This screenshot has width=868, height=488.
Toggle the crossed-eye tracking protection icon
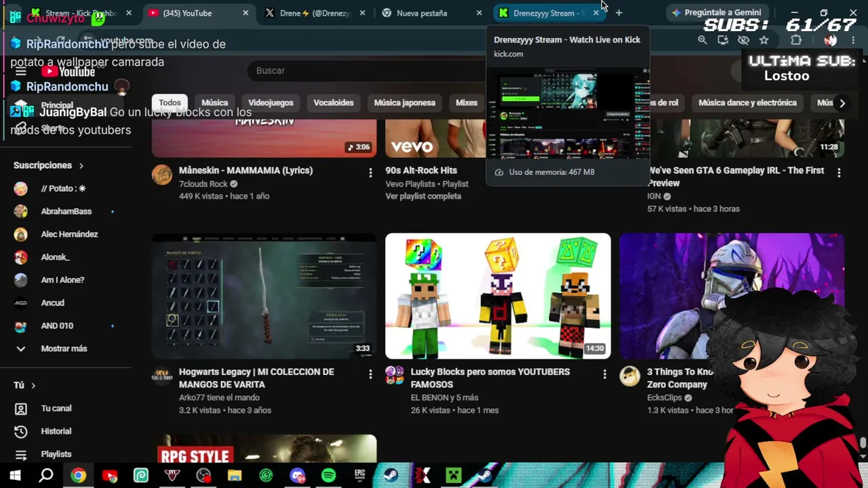tap(743, 40)
